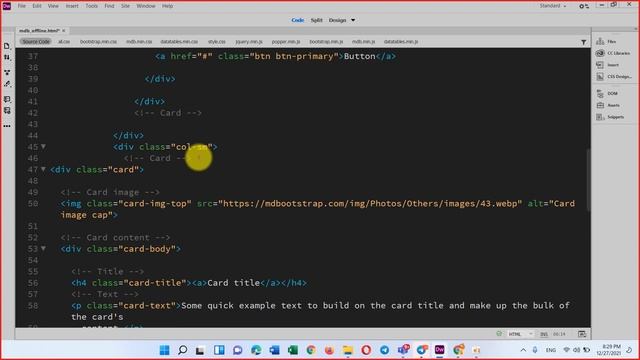
Task: Open the CC Libraries panel
Action: pyautogui.click(x=613, y=53)
